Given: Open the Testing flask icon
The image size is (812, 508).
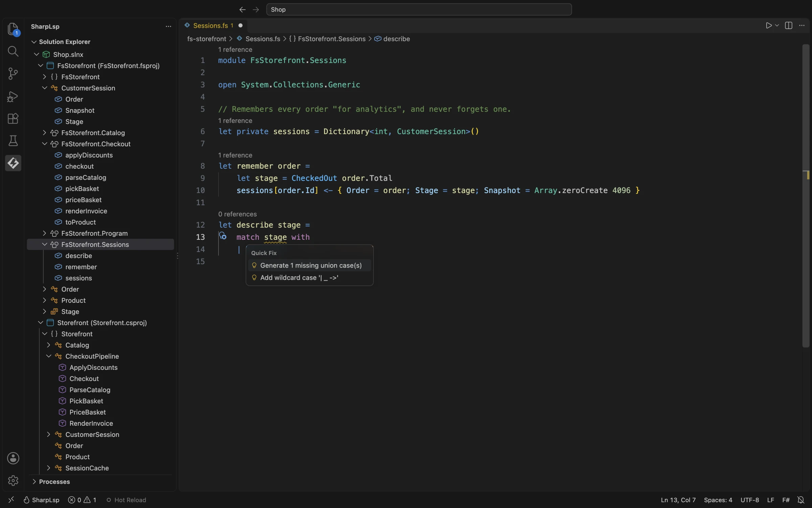Looking at the screenshot, I should pyautogui.click(x=13, y=141).
